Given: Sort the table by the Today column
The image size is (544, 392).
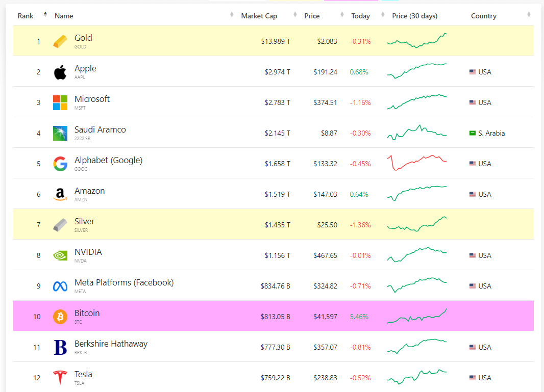Looking at the screenshot, I should (360, 16).
